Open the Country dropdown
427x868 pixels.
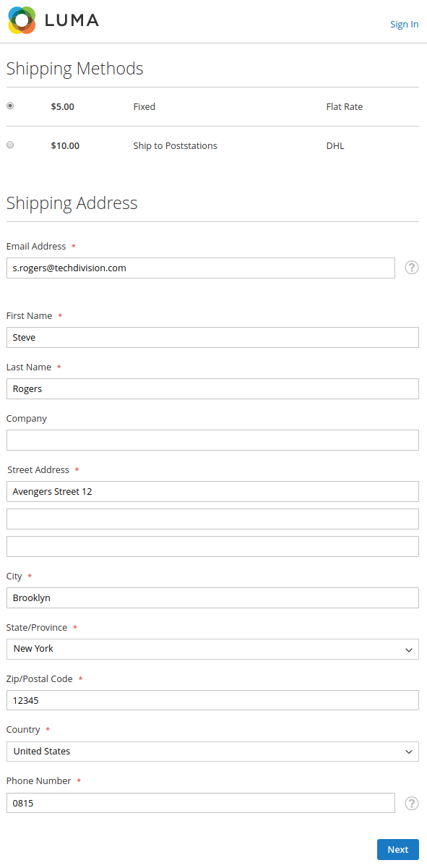tap(212, 752)
